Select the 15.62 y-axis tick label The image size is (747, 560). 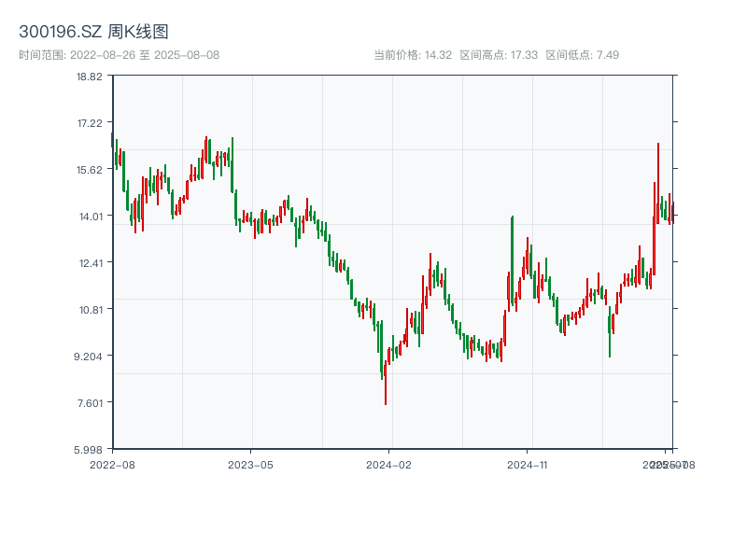[90, 169]
